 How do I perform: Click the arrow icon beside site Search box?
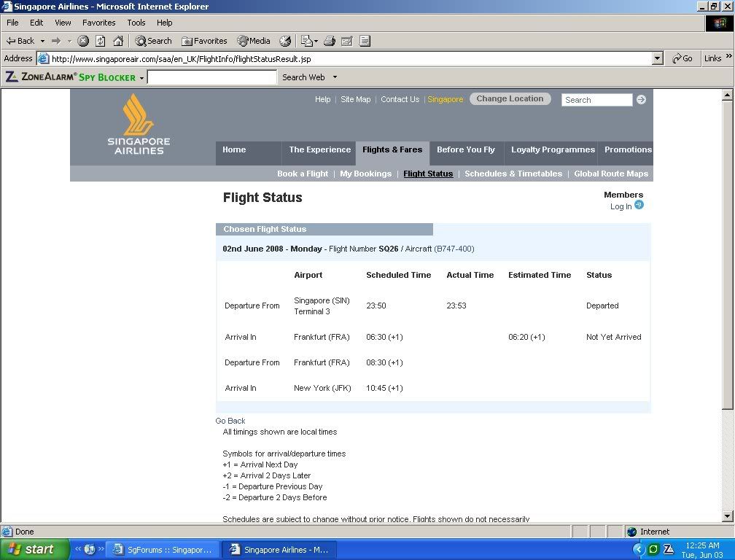point(641,100)
